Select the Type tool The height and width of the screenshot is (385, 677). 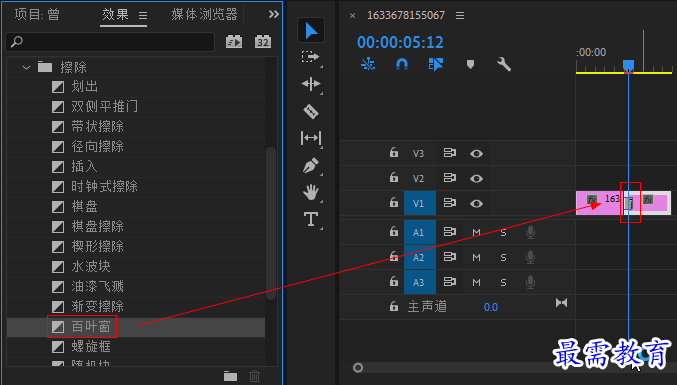tap(311, 219)
